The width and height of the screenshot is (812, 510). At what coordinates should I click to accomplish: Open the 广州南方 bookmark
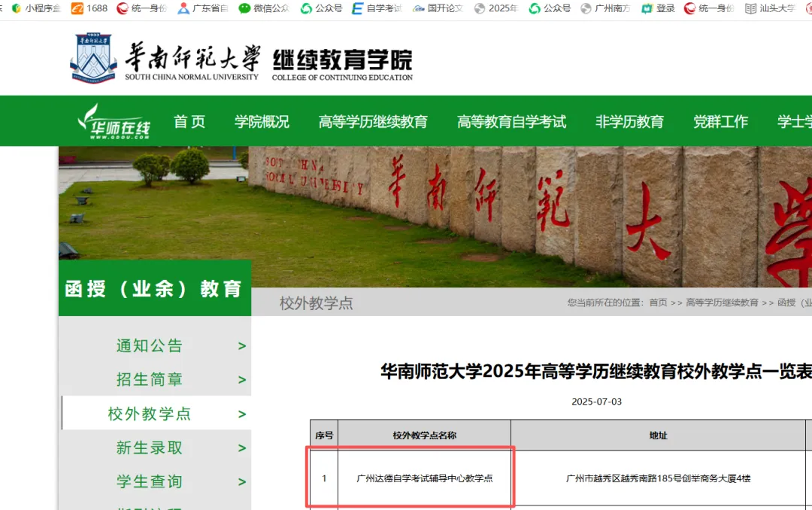(x=605, y=8)
